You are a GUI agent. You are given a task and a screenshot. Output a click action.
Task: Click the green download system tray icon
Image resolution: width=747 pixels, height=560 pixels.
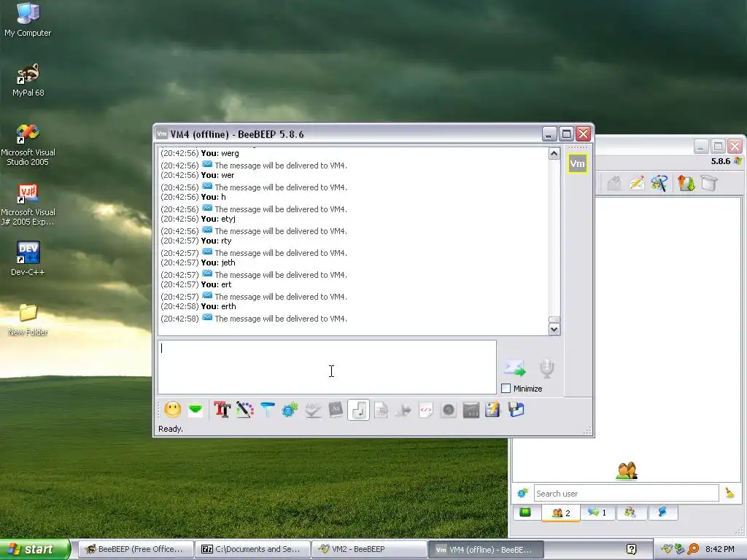(680, 549)
